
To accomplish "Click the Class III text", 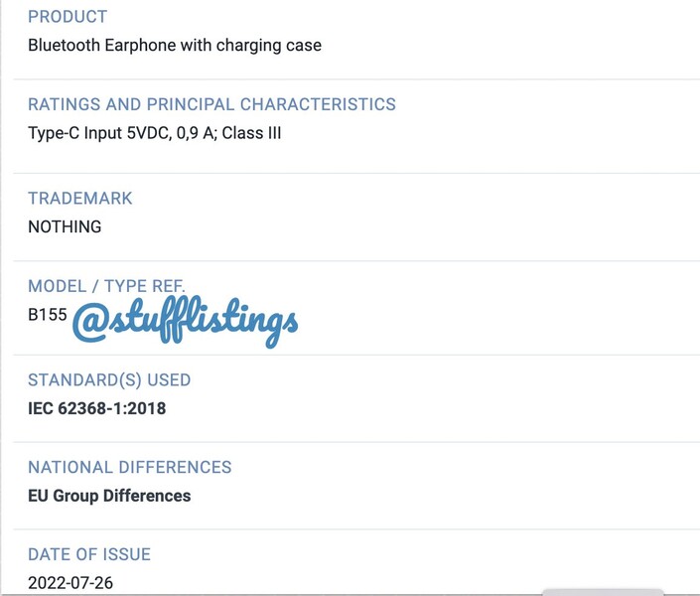I will tap(251, 133).
